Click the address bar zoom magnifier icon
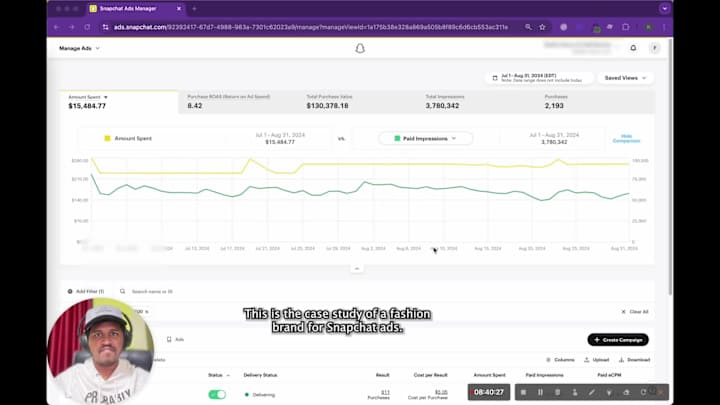The image size is (720, 405). (x=529, y=27)
